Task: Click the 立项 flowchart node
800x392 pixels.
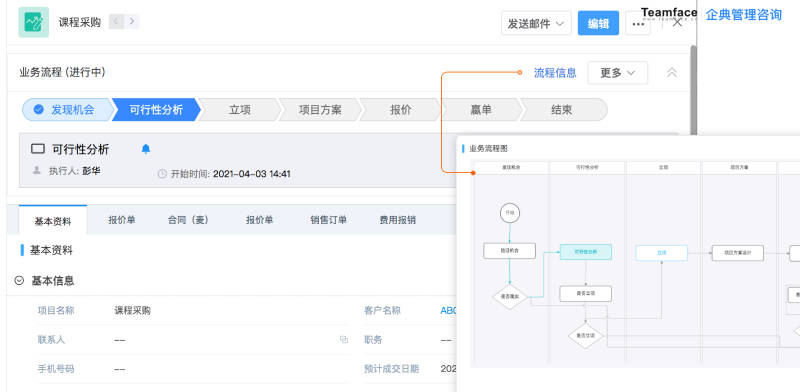Action: tap(662, 253)
